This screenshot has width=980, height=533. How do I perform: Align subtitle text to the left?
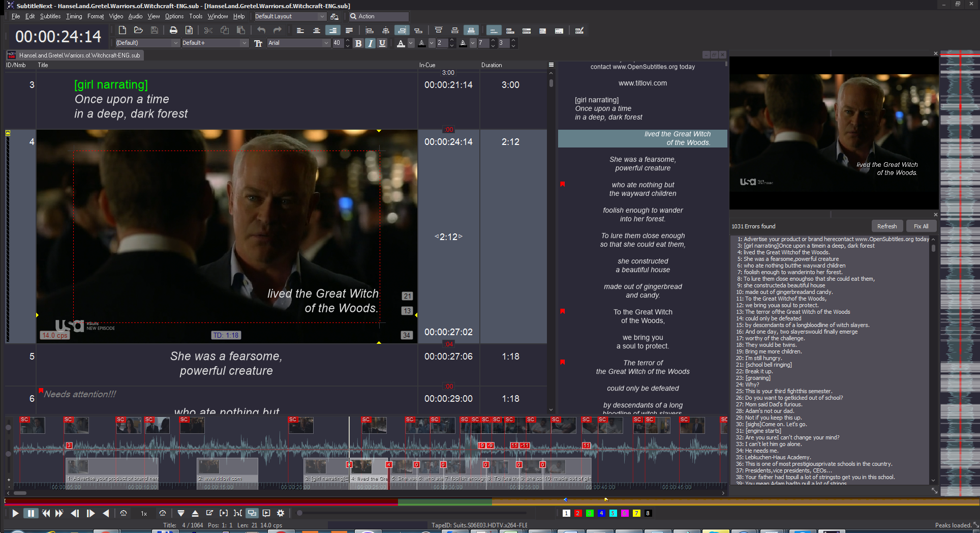(300, 30)
